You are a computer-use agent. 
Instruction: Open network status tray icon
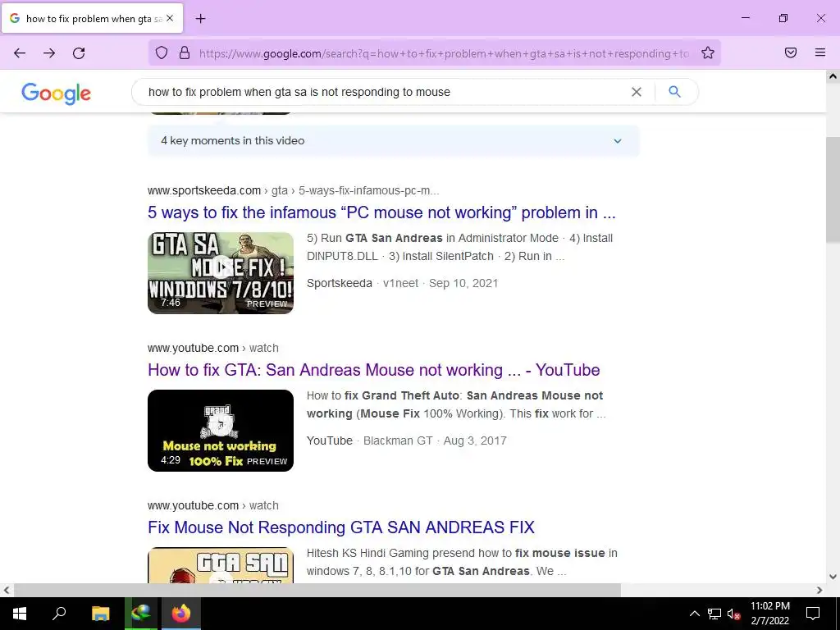tap(714, 614)
